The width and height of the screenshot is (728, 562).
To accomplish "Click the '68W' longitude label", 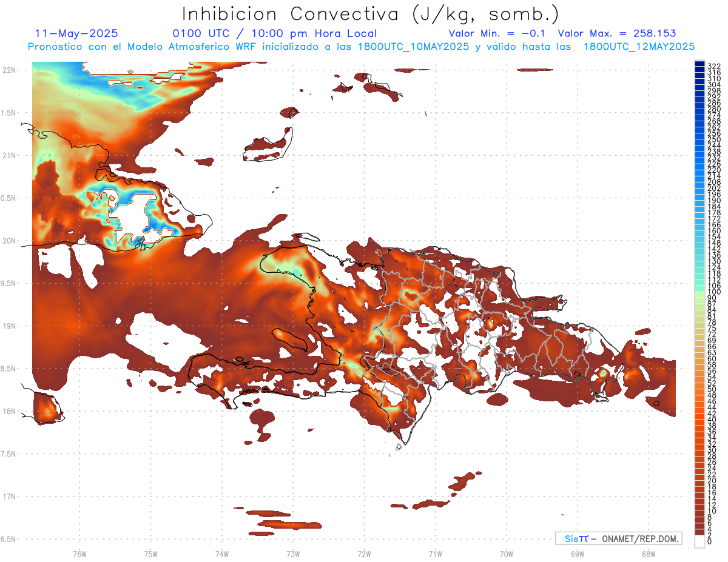I will point(648,554).
